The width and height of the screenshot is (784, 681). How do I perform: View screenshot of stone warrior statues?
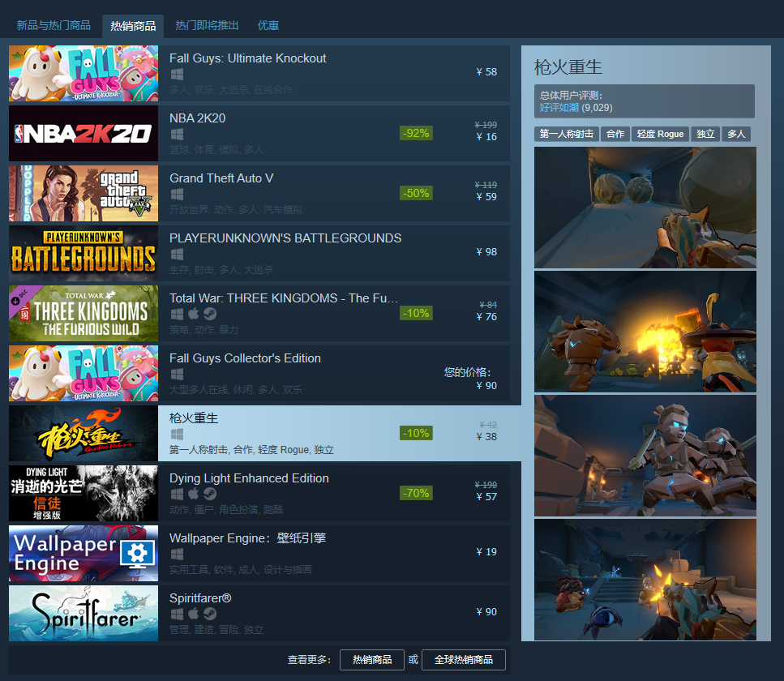pos(645,456)
